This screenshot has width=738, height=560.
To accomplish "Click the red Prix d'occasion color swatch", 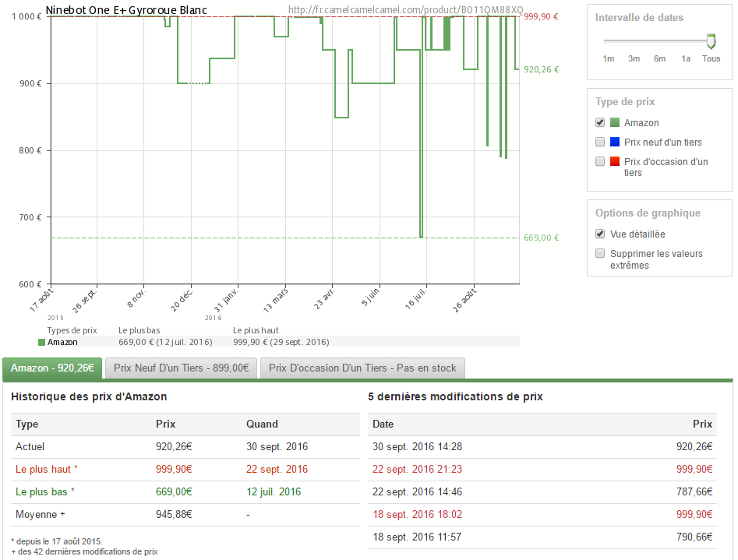I will click(x=615, y=161).
